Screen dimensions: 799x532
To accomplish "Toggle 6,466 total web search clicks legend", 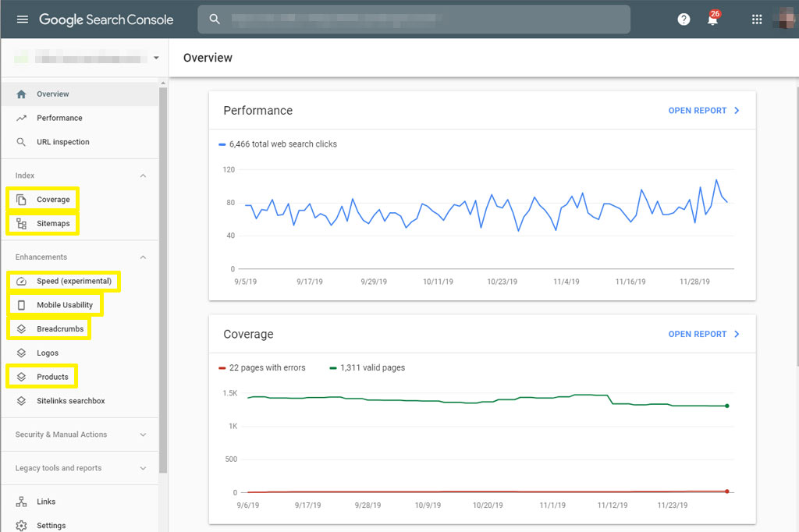I will pos(278,144).
